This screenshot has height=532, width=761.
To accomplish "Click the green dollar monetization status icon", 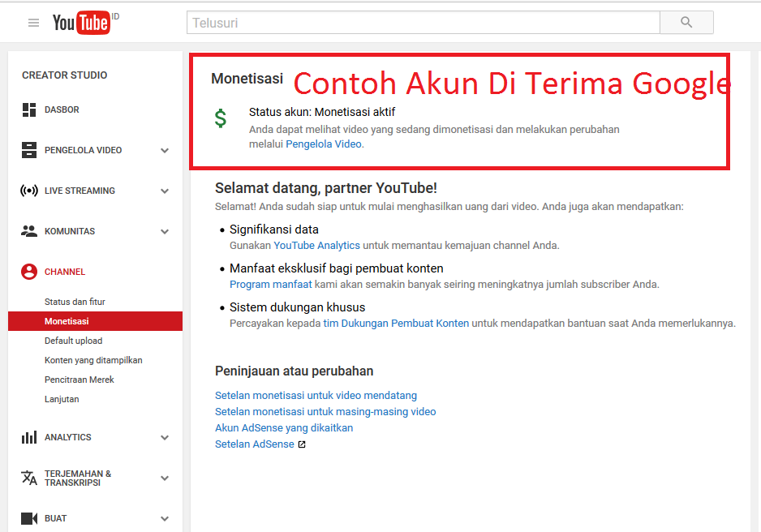I will point(221,118).
